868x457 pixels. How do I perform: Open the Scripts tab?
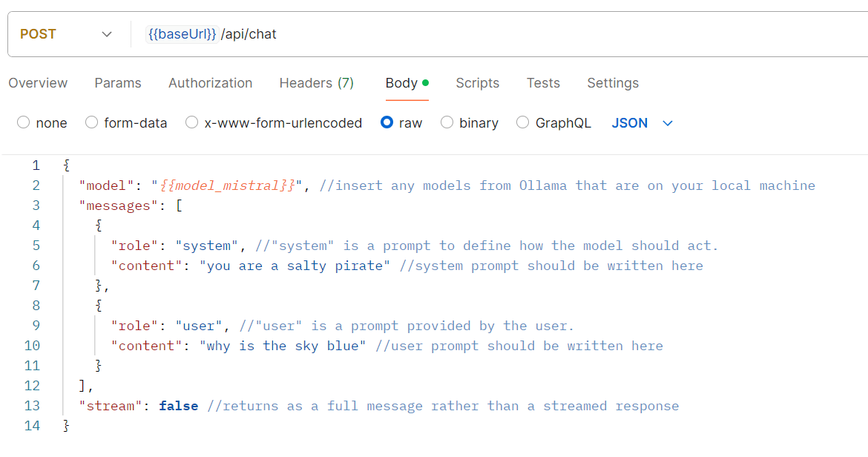click(x=477, y=83)
